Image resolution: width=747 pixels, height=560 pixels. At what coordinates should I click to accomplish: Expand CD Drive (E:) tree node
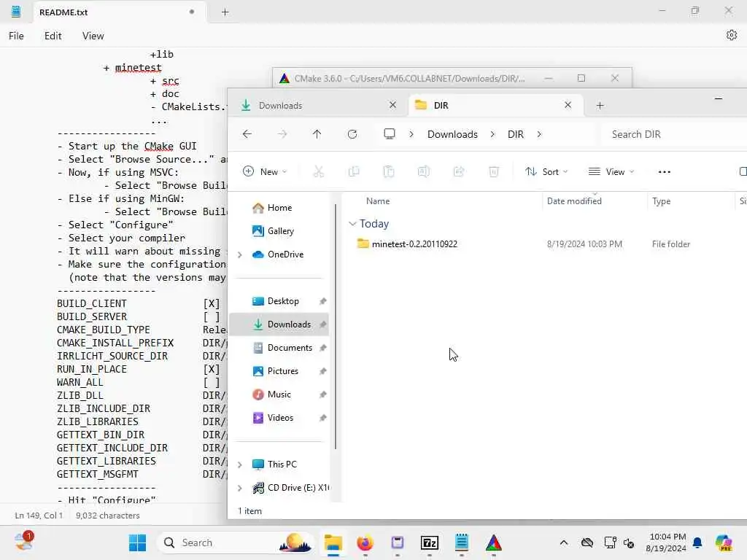point(240,488)
